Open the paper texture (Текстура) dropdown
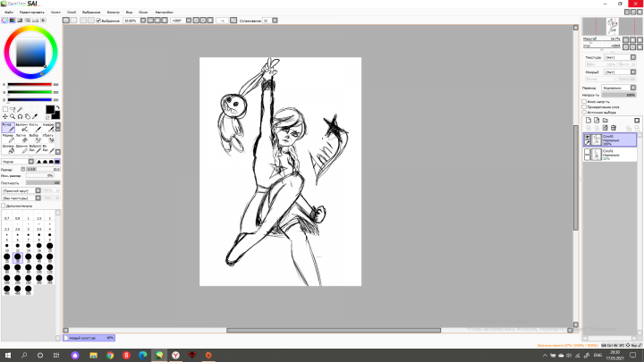The width and height of the screenshot is (644, 362). coord(633,57)
